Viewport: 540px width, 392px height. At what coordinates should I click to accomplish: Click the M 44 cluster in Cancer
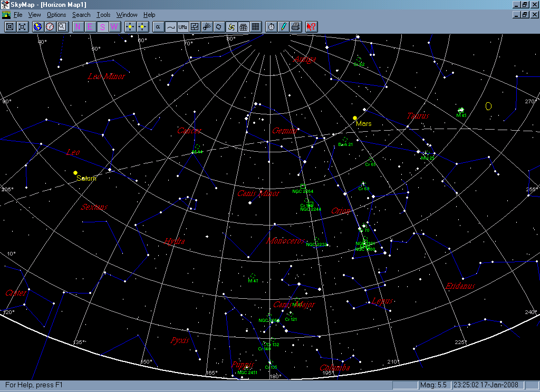(x=197, y=147)
